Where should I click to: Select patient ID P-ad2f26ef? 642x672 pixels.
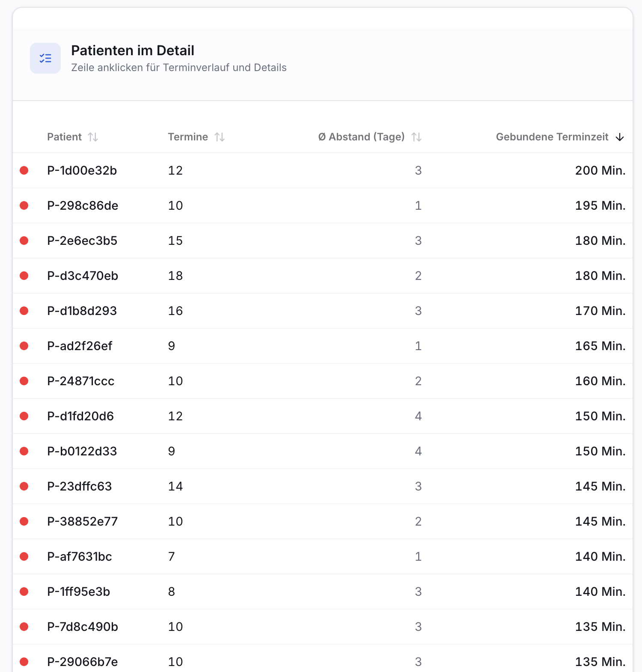pos(80,346)
